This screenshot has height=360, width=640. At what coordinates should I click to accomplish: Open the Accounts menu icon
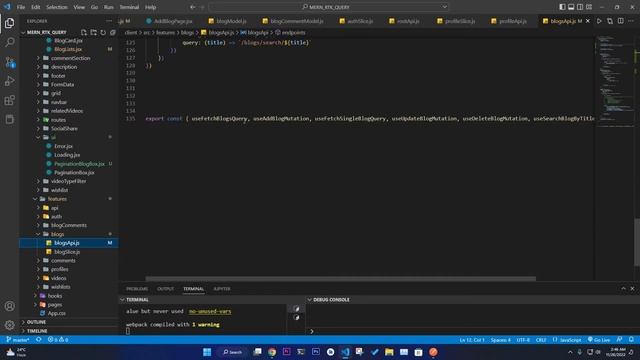click(9, 306)
